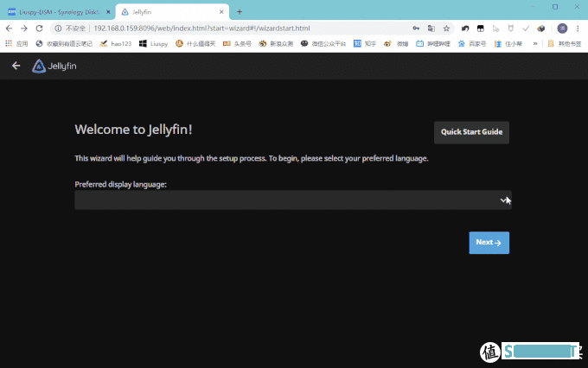The width and height of the screenshot is (588, 368).
Task: Open the Chrome profile avatar
Action: (562, 29)
